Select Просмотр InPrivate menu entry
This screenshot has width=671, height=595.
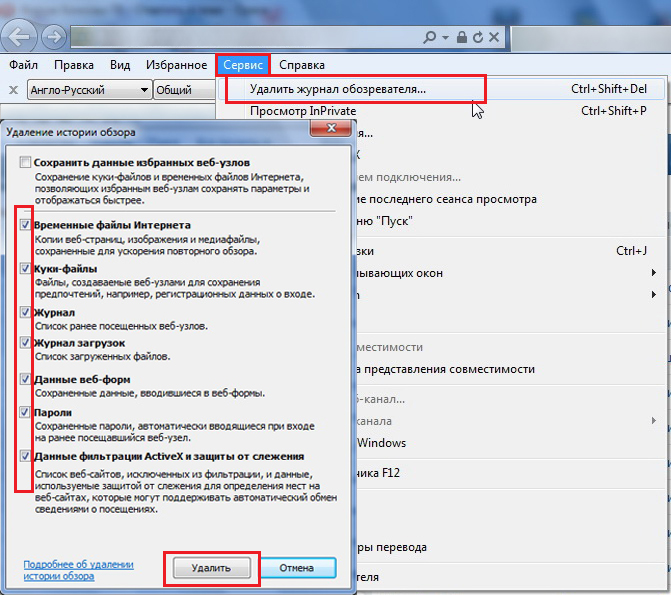(442, 111)
